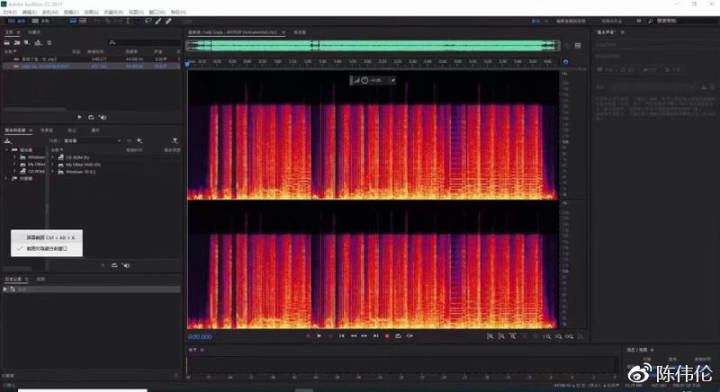720x392 pixels.
Task: Adjust the HUD volume knob over spectrogram
Action: [x=365, y=80]
